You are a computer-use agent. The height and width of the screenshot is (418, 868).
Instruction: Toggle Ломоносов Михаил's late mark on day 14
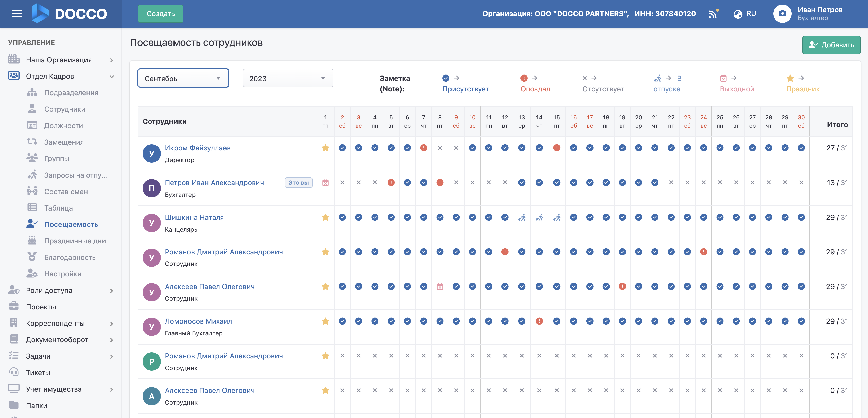539,321
